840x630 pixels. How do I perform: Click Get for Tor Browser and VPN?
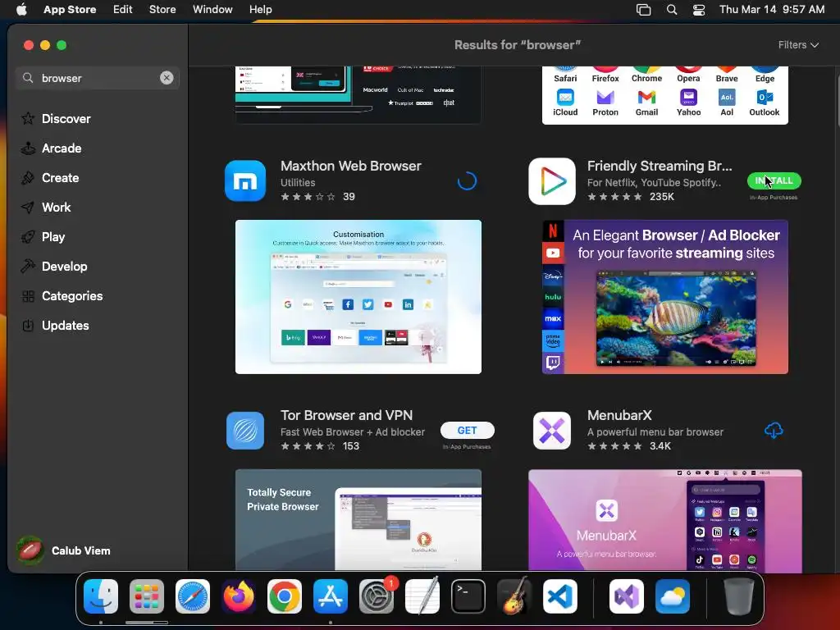467,430
